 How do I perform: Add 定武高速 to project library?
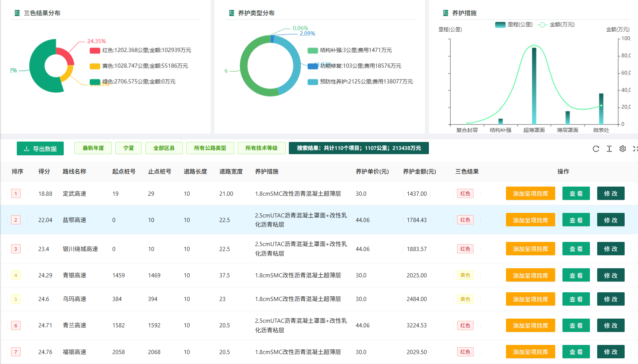coord(530,193)
